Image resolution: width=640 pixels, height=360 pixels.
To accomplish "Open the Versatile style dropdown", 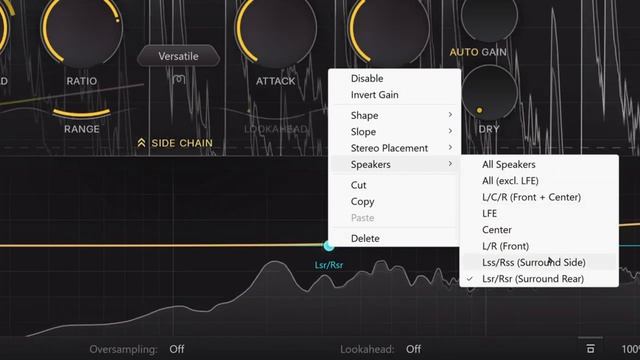I will pyautogui.click(x=178, y=56).
